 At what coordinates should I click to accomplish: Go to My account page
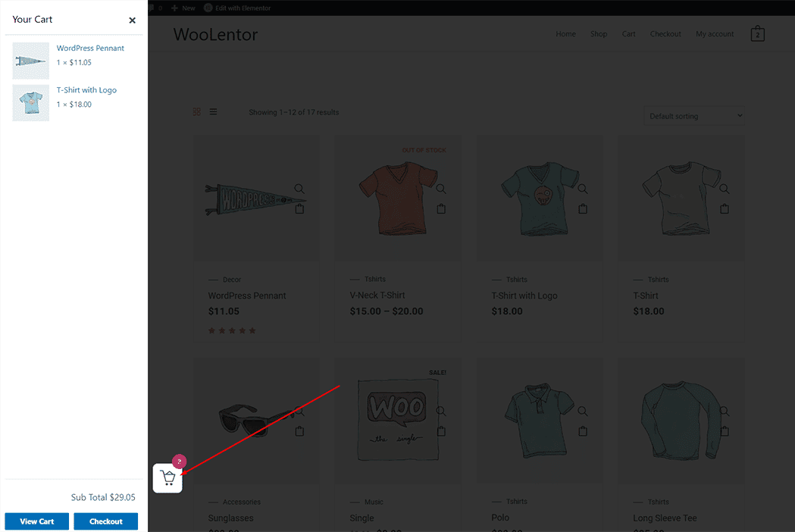pyautogui.click(x=714, y=33)
